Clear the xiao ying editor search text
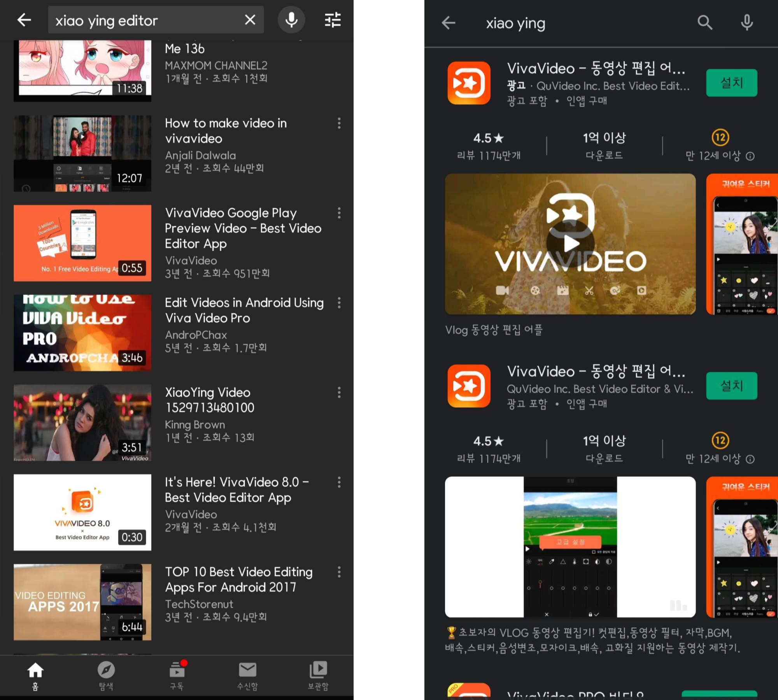This screenshot has height=700, width=778. tap(250, 20)
